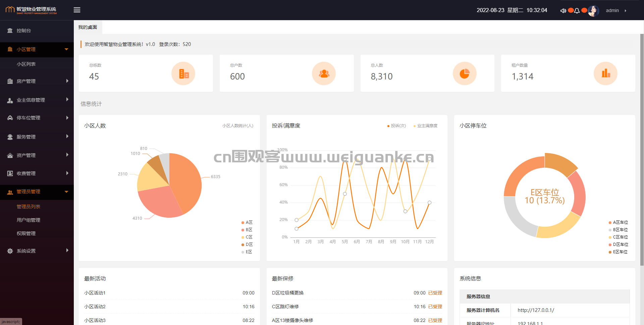Click the 小区人数统计(人) legend label
This screenshot has height=325, width=644.
(237, 126)
